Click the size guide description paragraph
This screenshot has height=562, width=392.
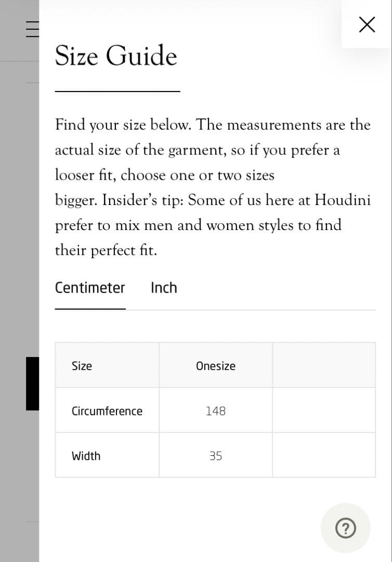tap(213, 187)
